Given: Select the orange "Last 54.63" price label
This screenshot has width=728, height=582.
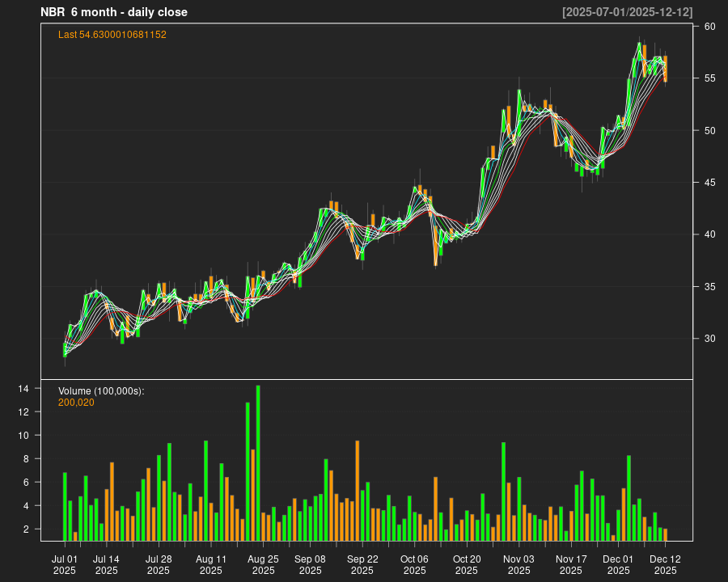Looking at the screenshot, I should 112,35.
